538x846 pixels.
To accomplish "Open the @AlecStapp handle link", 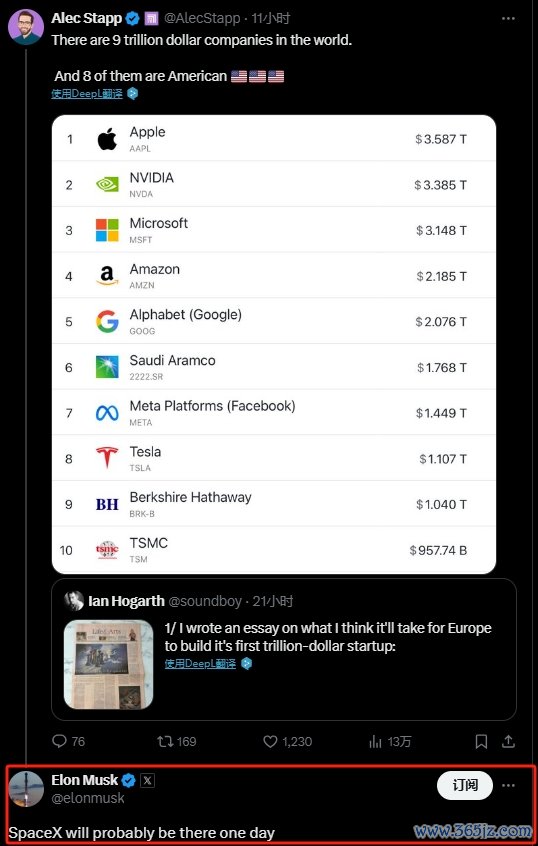I will pyautogui.click(x=201, y=18).
